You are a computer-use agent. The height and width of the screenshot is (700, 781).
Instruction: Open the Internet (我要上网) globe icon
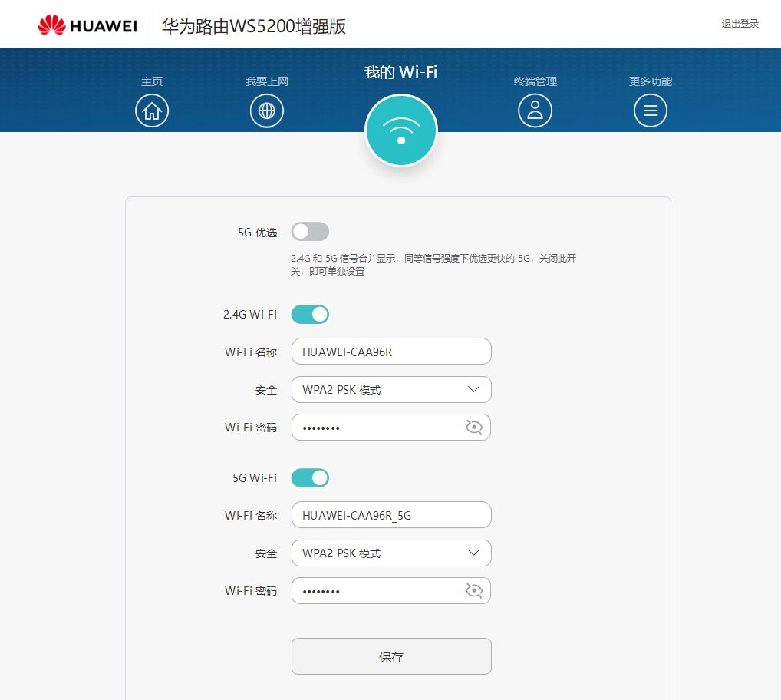[267, 111]
